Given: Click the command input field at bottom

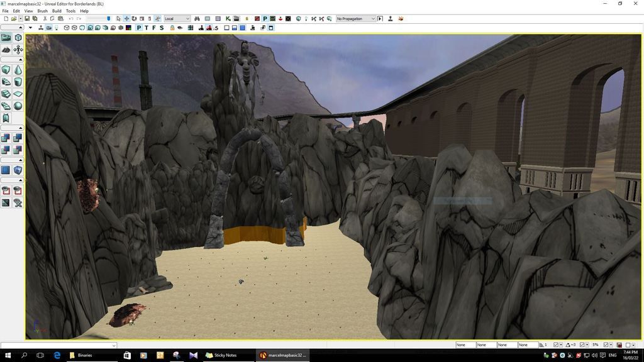Looking at the screenshot, I should coord(58,345).
